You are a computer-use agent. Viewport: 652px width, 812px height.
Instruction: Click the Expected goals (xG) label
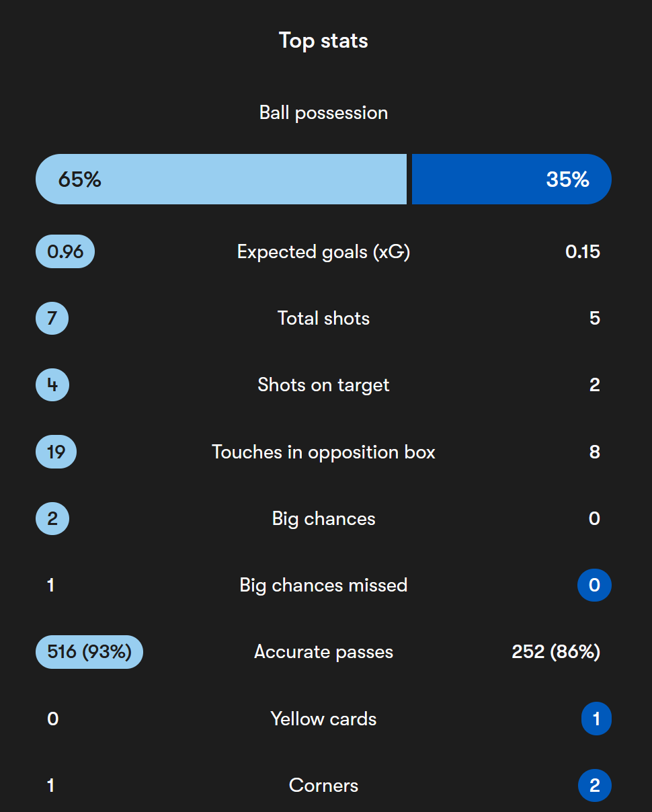tap(323, 251)
